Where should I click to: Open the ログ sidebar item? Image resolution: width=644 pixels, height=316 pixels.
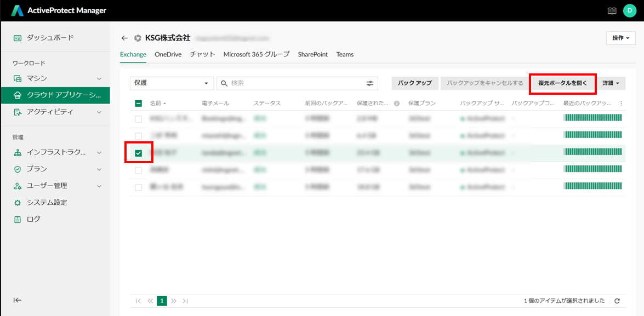click(55, 219)
